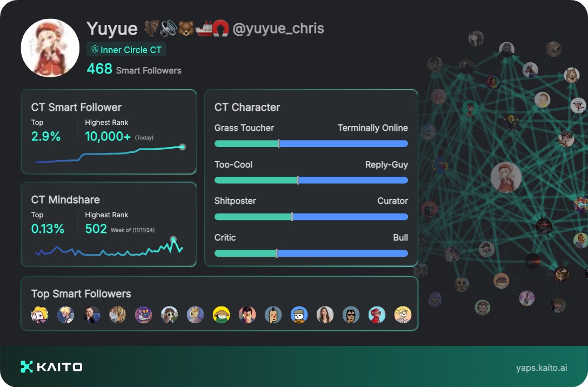Open the yaps.kaito.ai link
This screenshot has width=588, height=387.
tap(542, 368)
